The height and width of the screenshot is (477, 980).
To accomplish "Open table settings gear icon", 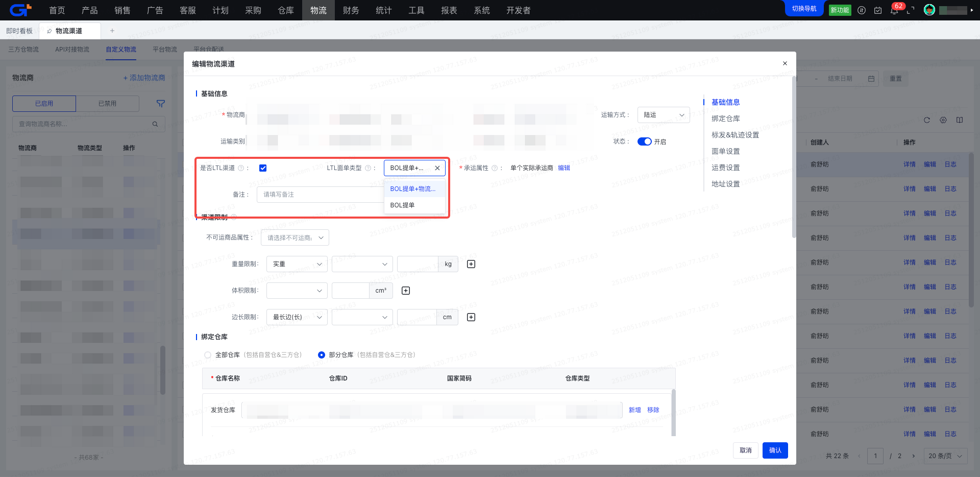I will (943, 120).
